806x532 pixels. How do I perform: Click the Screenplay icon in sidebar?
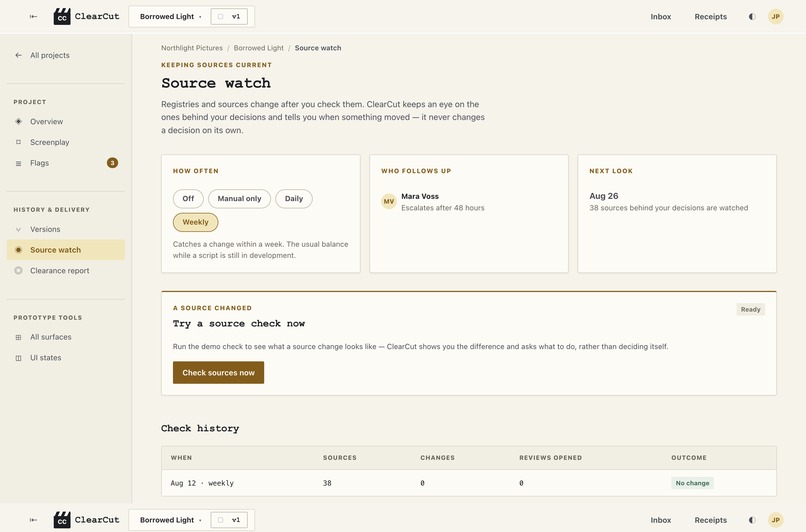pos(19,142)
